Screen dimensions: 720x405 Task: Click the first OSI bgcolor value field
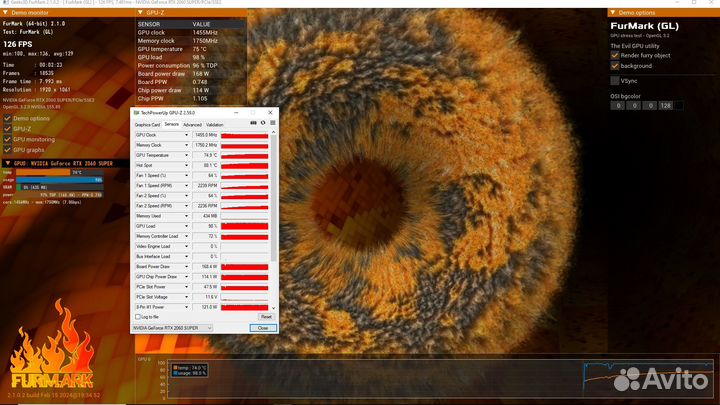point(618,106)
